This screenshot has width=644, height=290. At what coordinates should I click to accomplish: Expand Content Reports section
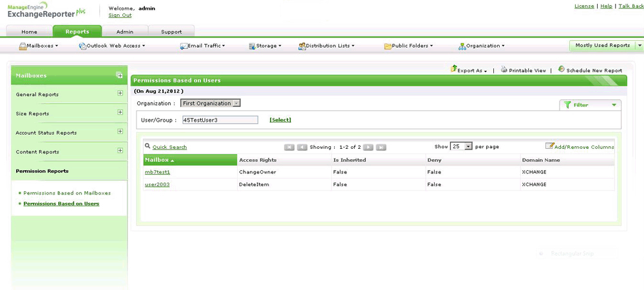[120, 150]
